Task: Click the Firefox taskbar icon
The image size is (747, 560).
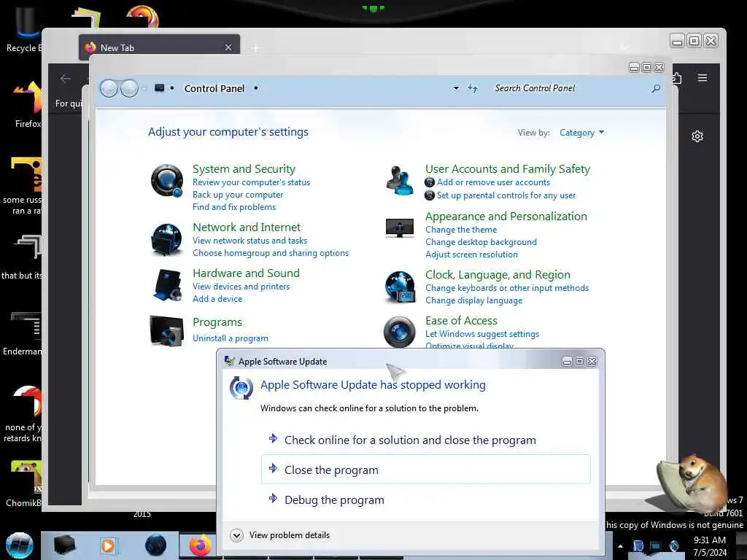Action: (x=200, y=545)
